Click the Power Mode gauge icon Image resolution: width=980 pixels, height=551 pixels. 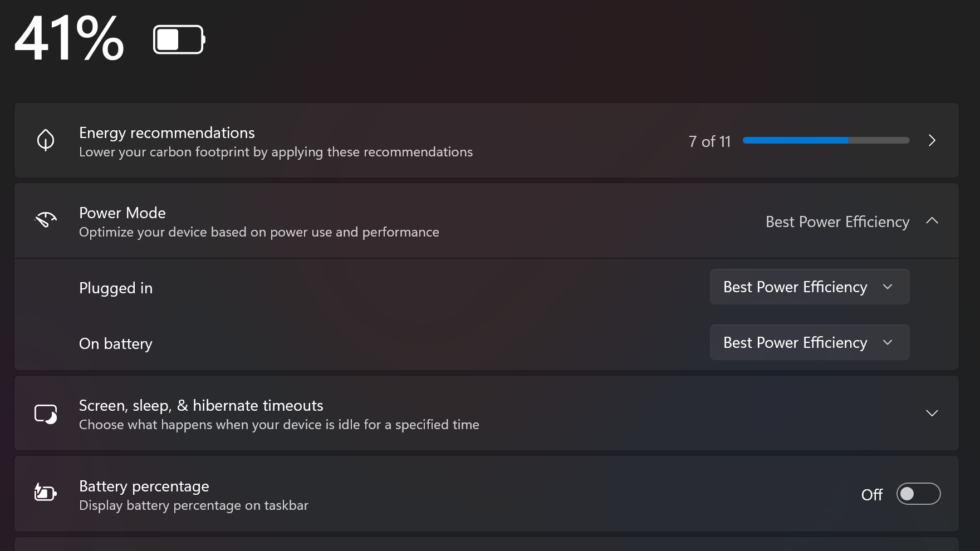(46, 220)
